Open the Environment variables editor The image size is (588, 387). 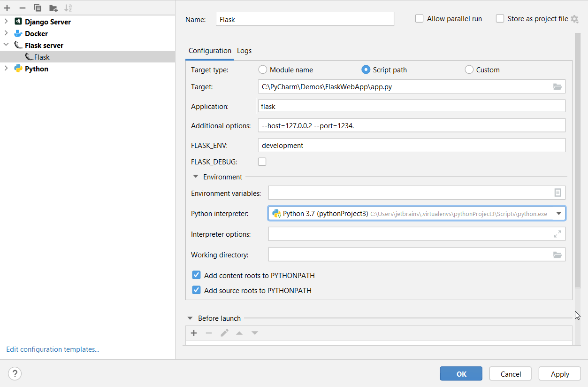(x=558, y=192)
